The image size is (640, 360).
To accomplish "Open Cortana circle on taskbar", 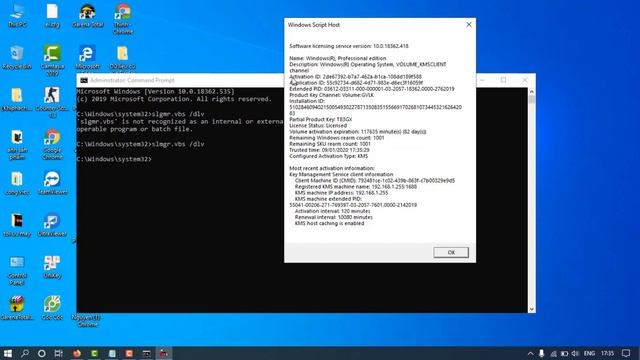I will point(42,353).
